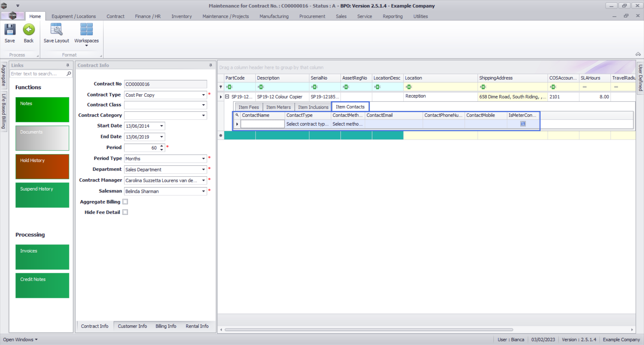644x345 pixels.
Task: Click the Invoices processing tile
Action: (42, 257)
